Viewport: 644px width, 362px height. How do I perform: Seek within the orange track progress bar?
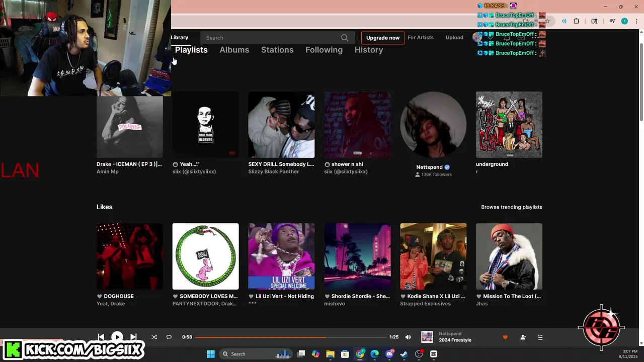[x=291, y=337]
